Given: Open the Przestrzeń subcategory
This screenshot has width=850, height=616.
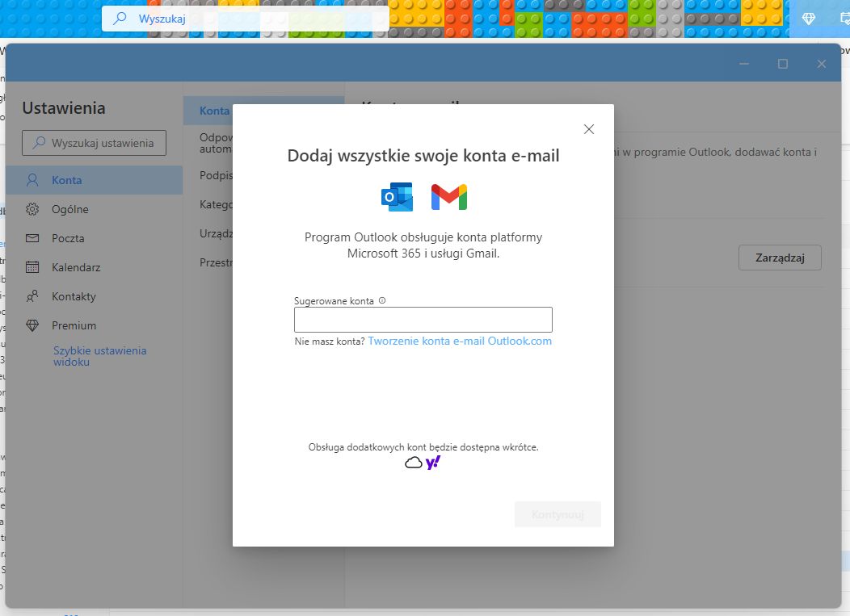Looking at the screenshot, I should click(x=216, y=262).
